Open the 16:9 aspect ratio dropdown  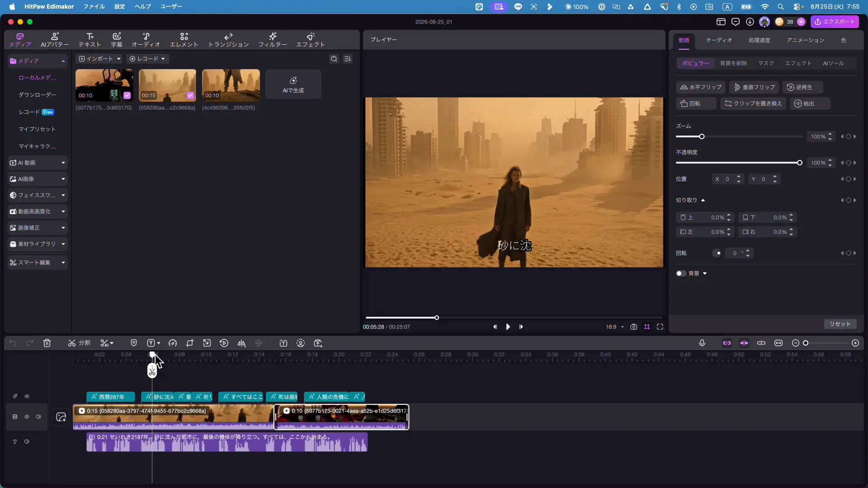615,327
